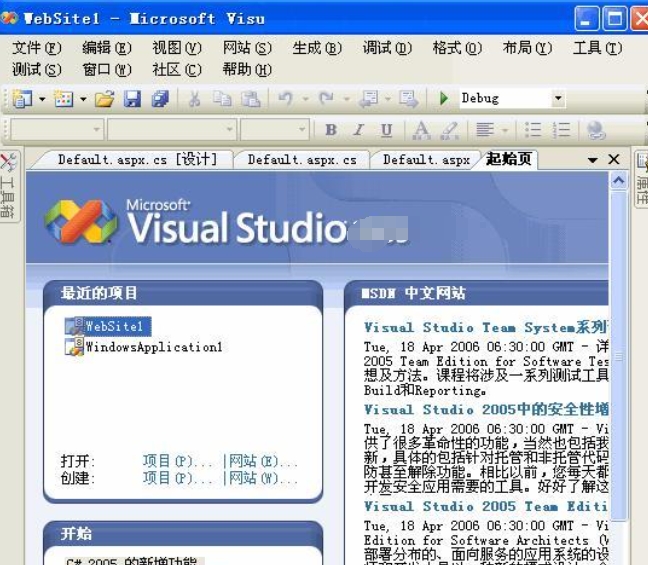Click the numbered list icon
This screenshot has height=565, width=648.
pos(562,130)
